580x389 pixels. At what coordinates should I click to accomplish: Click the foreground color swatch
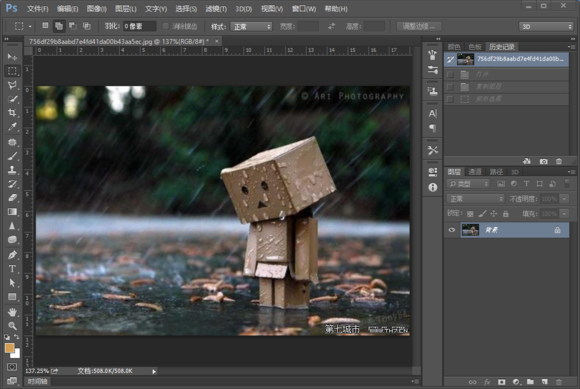pyautogui.click(x=9, y=348)
